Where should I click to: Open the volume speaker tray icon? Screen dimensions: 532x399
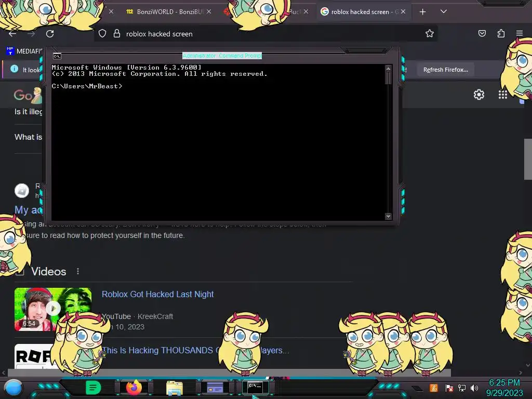474,388
